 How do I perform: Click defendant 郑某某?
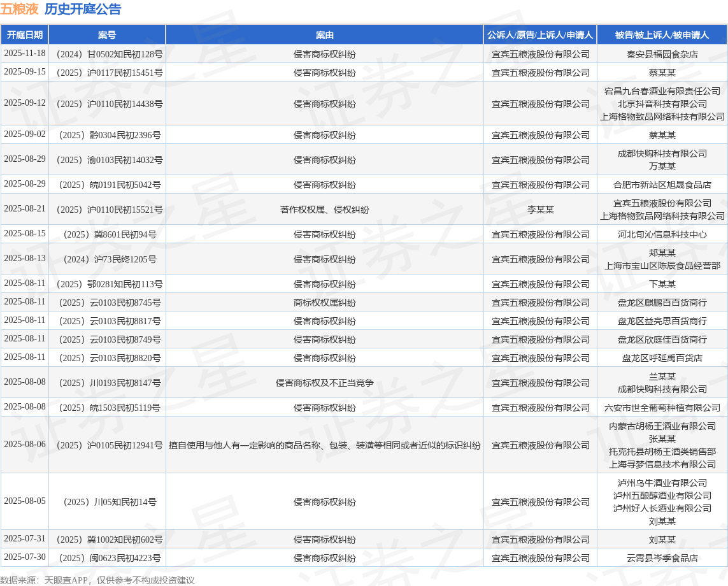point(662,253)
